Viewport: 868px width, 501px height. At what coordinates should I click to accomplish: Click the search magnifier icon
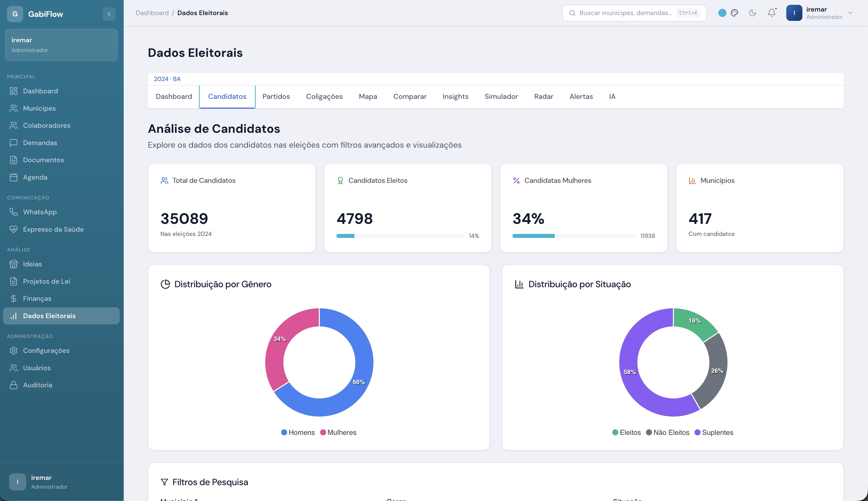[x=572, y=13]
